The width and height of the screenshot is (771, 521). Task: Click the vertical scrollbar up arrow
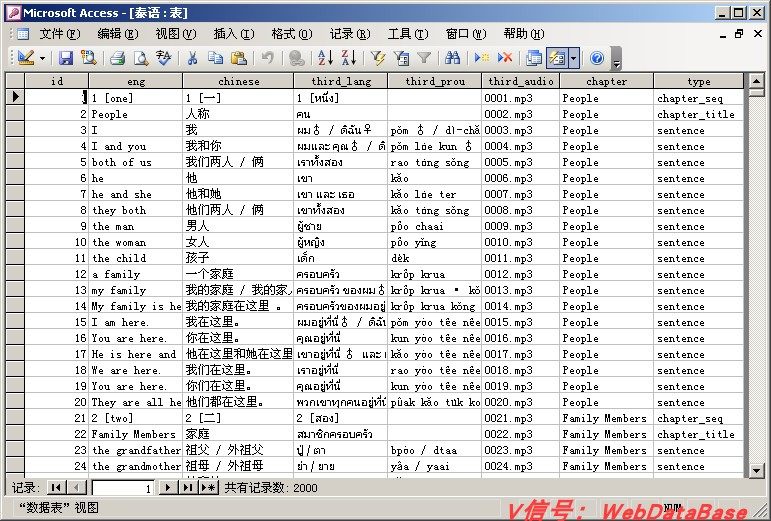coord(756,81)
